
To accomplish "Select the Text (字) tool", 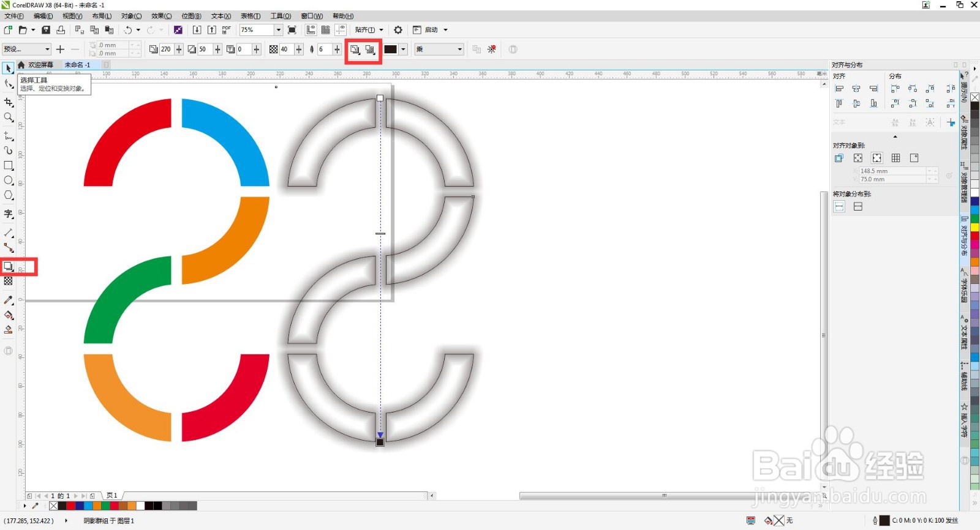I will coord(9,214).
